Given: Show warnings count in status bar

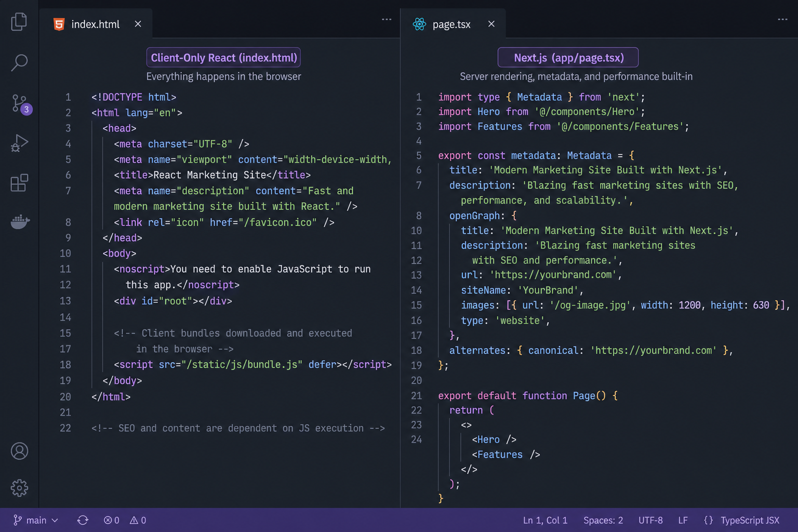Looking at the screenshot, I should coord(138,520).
